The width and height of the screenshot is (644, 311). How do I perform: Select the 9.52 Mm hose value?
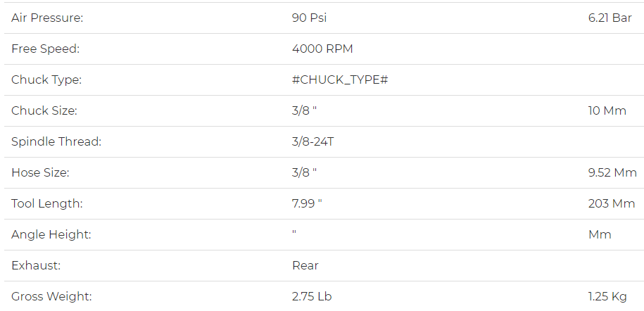(x=612, y=172)
